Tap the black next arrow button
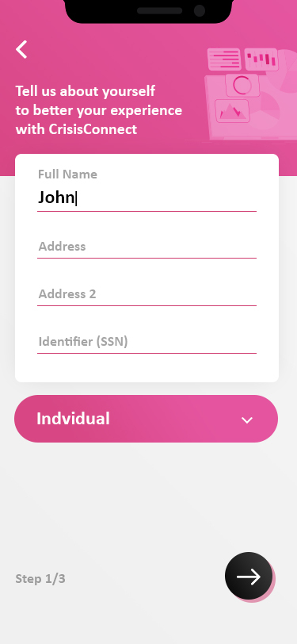 [x=249, y=576]
